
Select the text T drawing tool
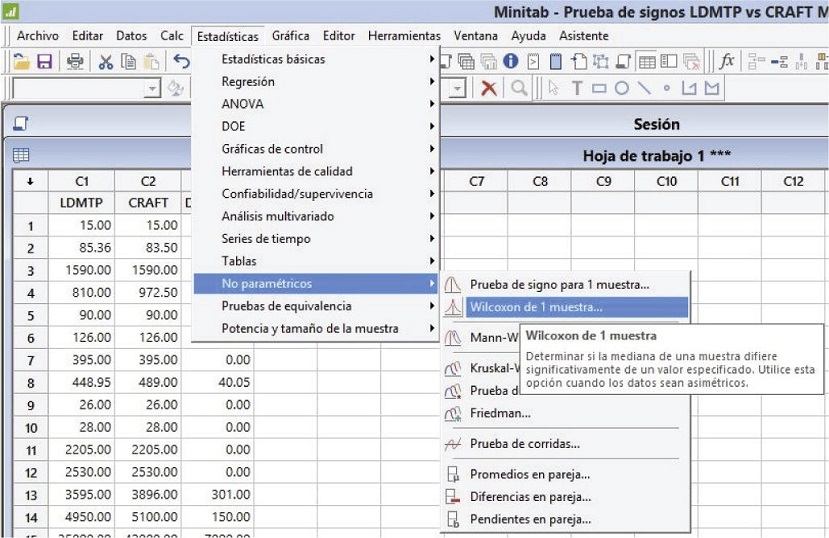click(577, 89)
